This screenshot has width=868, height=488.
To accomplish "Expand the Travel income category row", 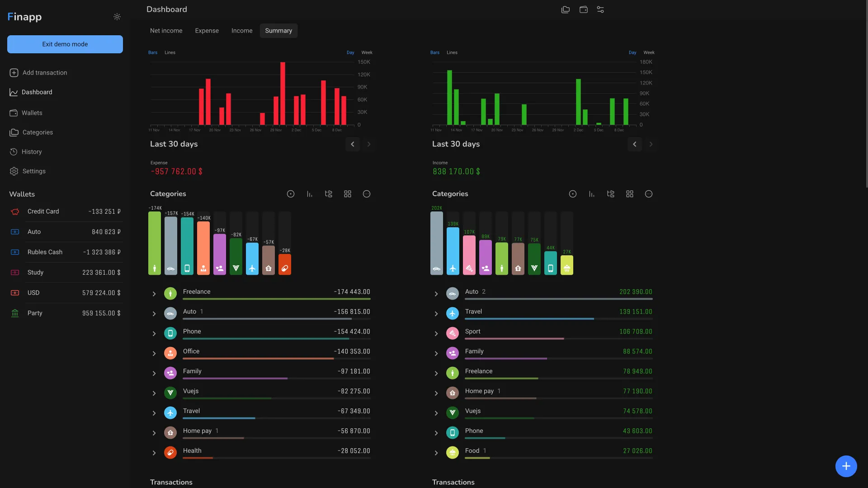I will [436, 314].
